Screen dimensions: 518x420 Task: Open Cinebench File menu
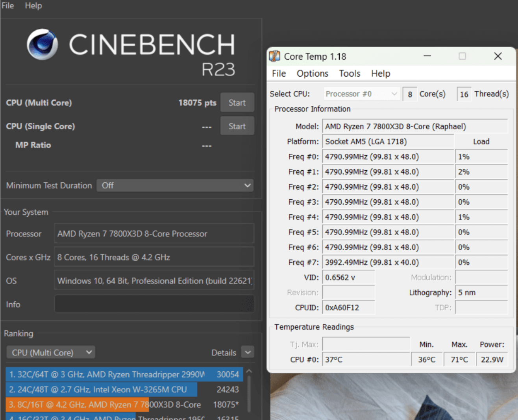pos(8,6)
